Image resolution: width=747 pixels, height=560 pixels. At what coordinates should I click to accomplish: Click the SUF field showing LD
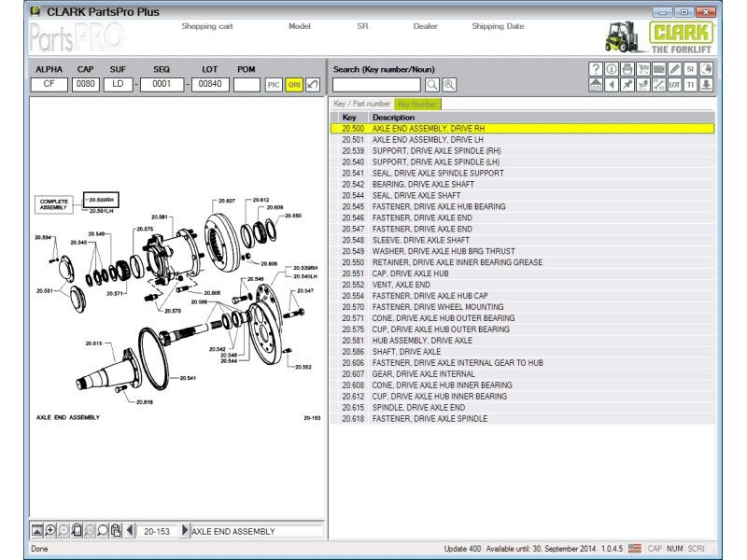coord(119,84)
